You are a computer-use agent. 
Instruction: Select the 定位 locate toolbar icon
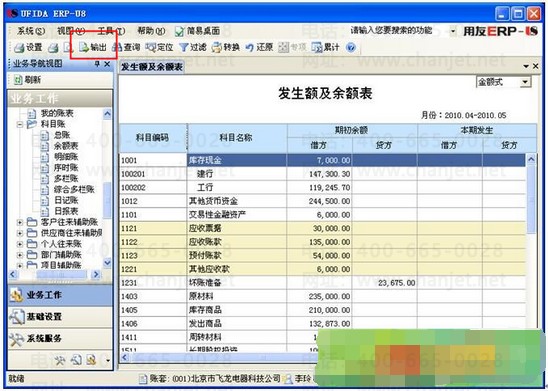pyautogui.click(x=159, y=47)
